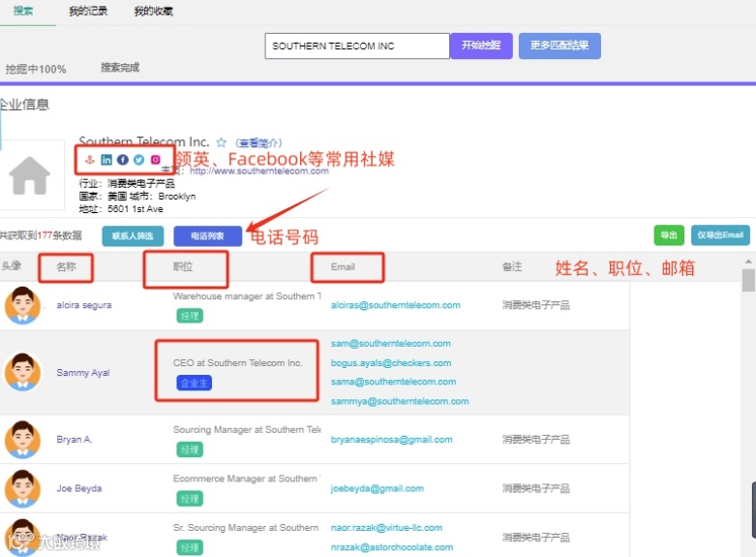Image resolution: width=756 pixels, height=557 pixels.
Task: Click email bryanaespinosa@gmail.com
Action: 391,440
